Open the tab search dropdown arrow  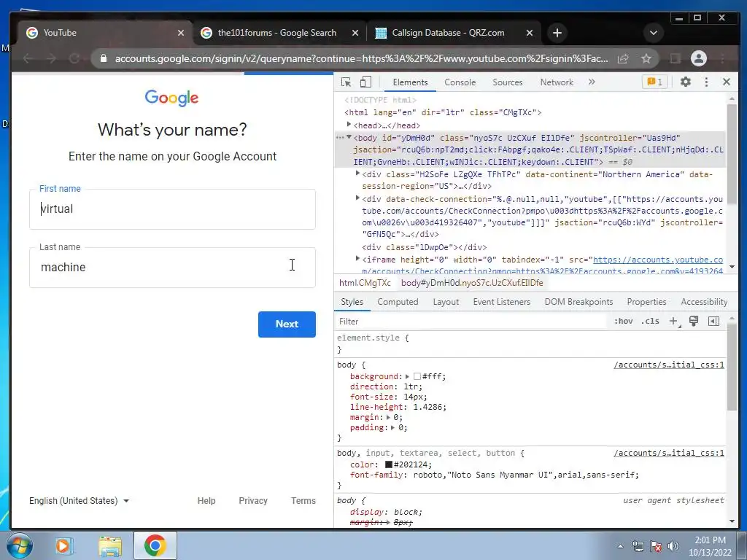[x=654, y=33]
